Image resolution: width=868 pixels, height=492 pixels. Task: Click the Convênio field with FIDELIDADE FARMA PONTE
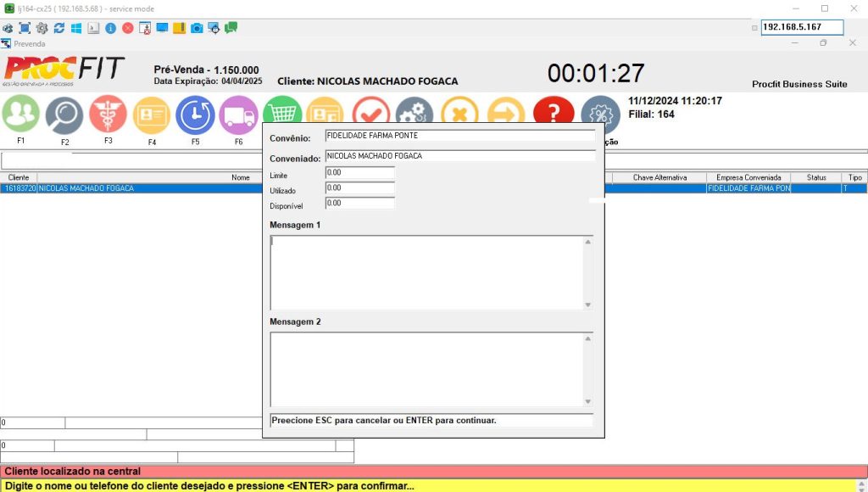pyautogui.click(x=460, y=136)
